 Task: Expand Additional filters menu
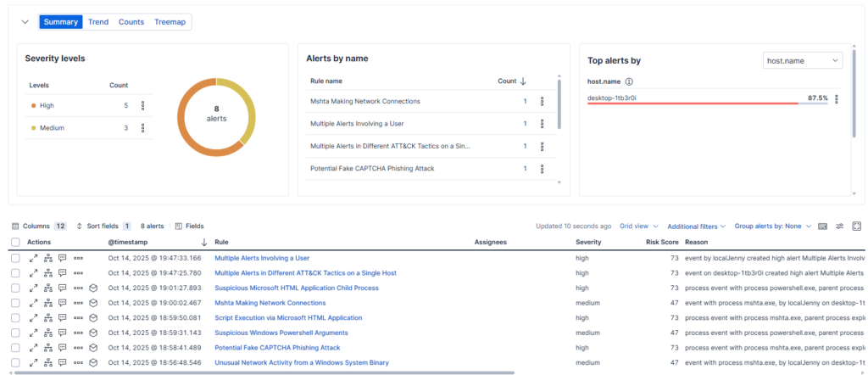(x=697, y=227)
